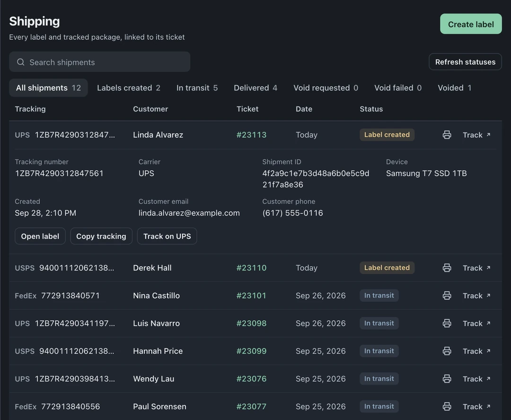Click the Status column header
The height and width of the screenshot is (420, 511).
point(371,109)
